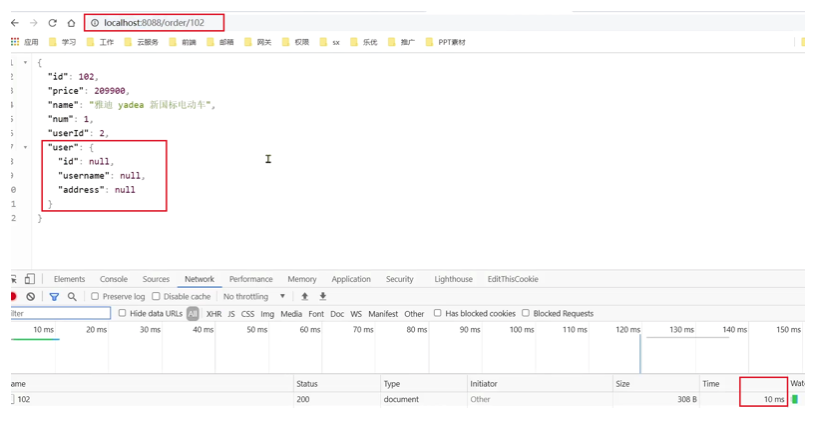Open the apps grid bookmark icon

(15, 42)
